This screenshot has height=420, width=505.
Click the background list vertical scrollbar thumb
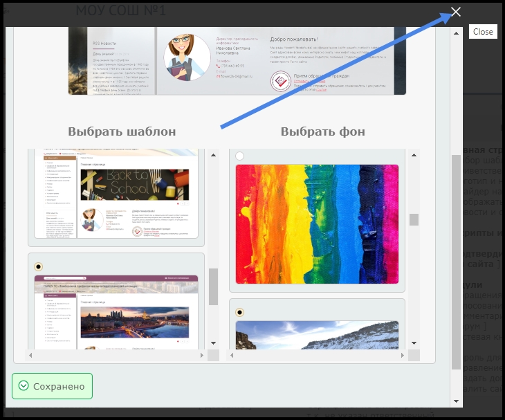[414, 219]
